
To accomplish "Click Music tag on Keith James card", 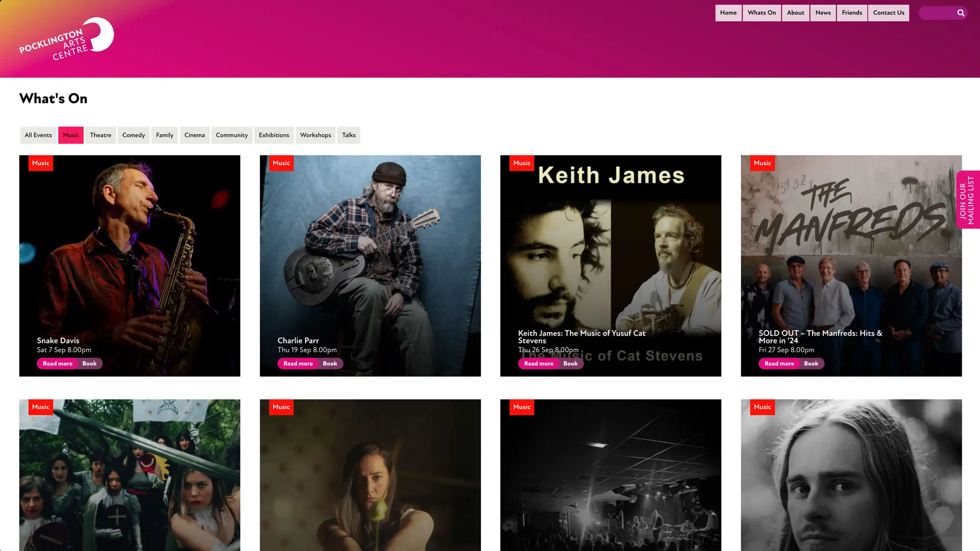I will click(x=522, y=163).
